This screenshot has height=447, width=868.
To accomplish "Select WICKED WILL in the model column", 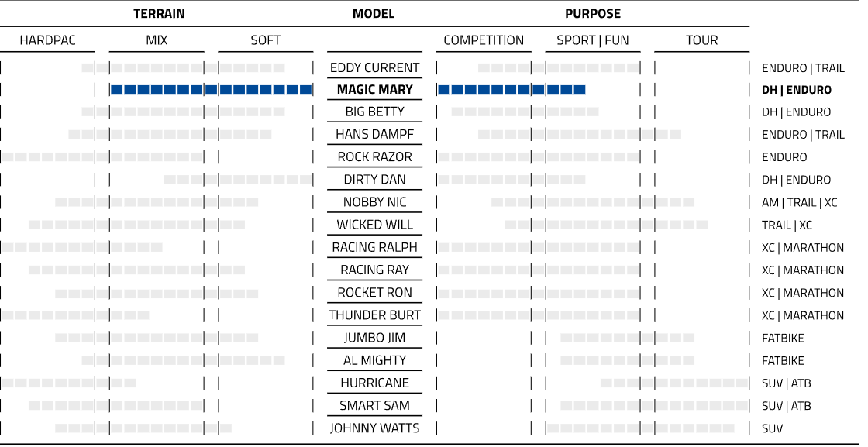I will click(x=374, y=225).
